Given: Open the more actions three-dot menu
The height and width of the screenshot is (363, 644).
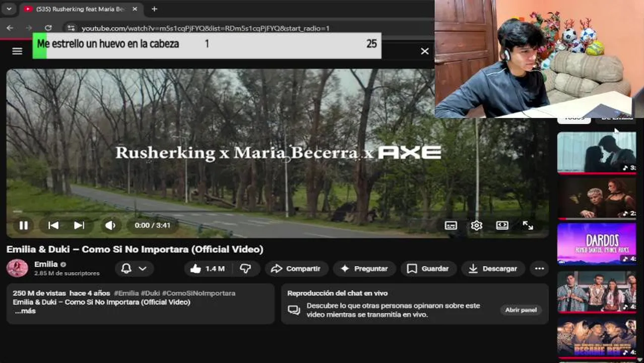Looking at the screenshot, I should pyautogui.click(x=539, y=269).
